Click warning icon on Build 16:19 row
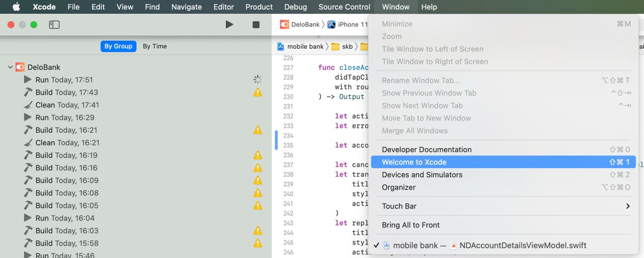Screen dimensions: 644x258 (258, 155)
